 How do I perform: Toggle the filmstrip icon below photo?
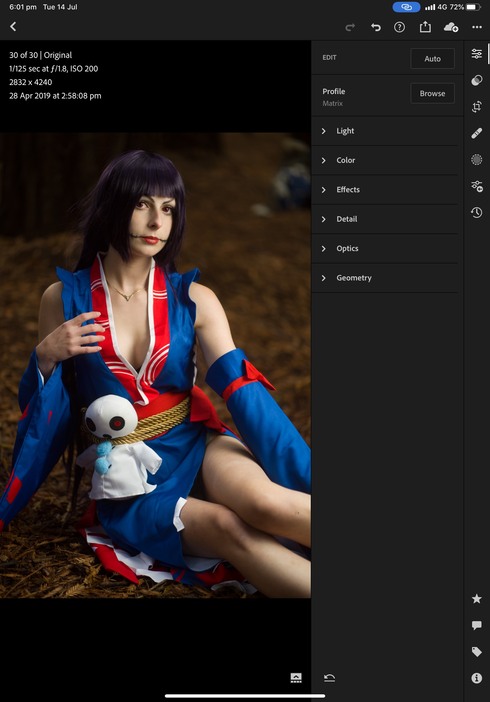point(296,678)
